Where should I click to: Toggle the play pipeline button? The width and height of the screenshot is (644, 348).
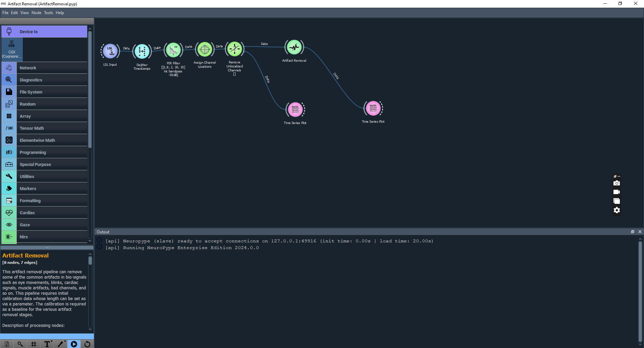point(74,344)
